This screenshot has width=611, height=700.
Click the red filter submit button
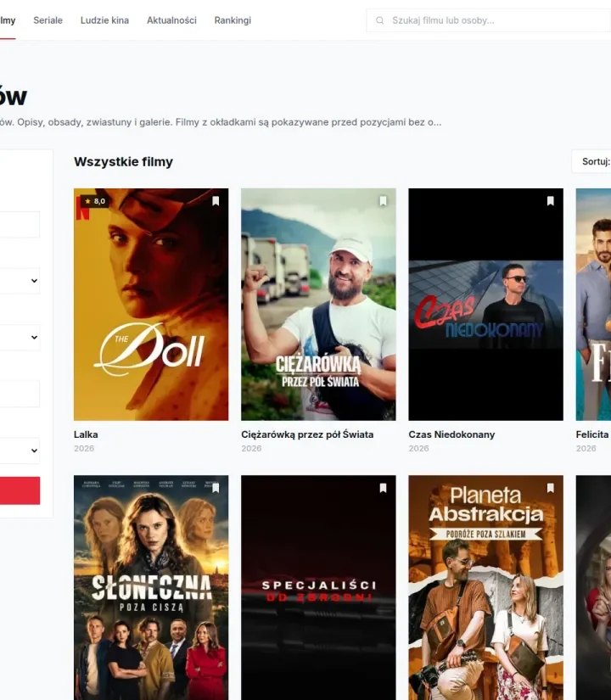click(20, 490)
